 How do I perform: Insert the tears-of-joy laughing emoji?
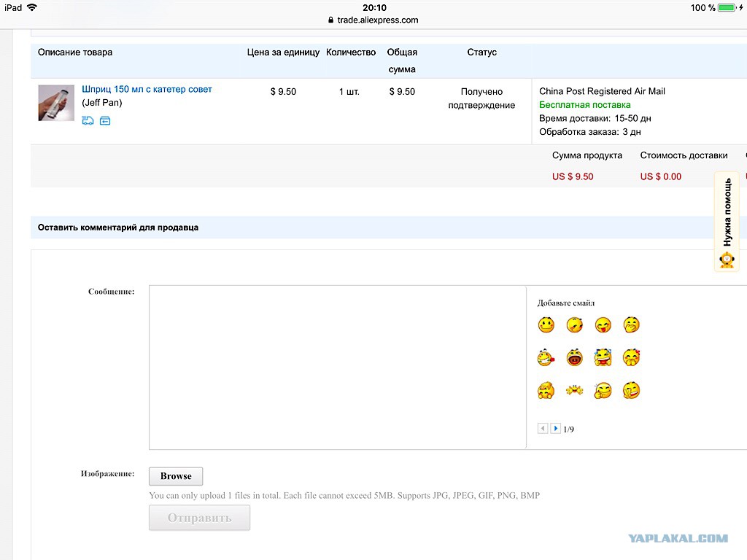click(603, 357)
